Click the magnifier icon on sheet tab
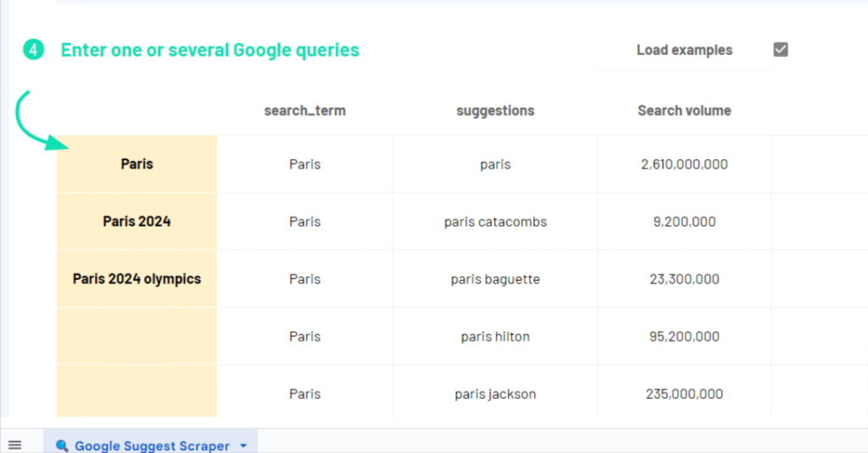Image resolution: width=868 pixels, height=453 pixels. point(62,445)
